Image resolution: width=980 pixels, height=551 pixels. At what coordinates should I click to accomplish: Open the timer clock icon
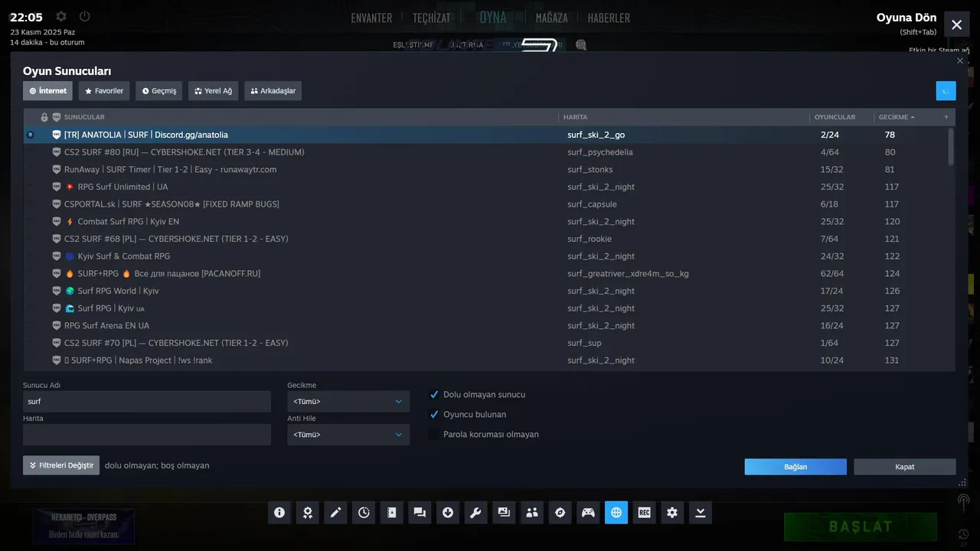[364, 513]
